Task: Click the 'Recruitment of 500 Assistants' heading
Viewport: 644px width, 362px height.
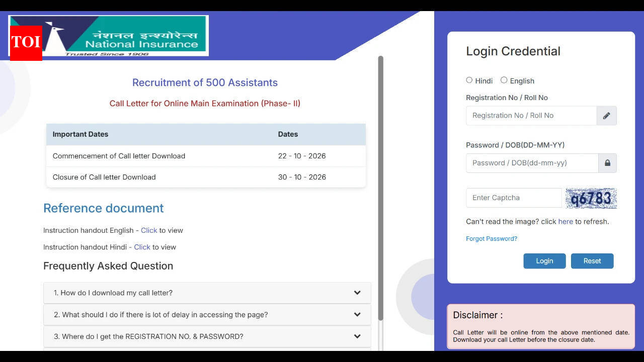Action: (205, 82)
